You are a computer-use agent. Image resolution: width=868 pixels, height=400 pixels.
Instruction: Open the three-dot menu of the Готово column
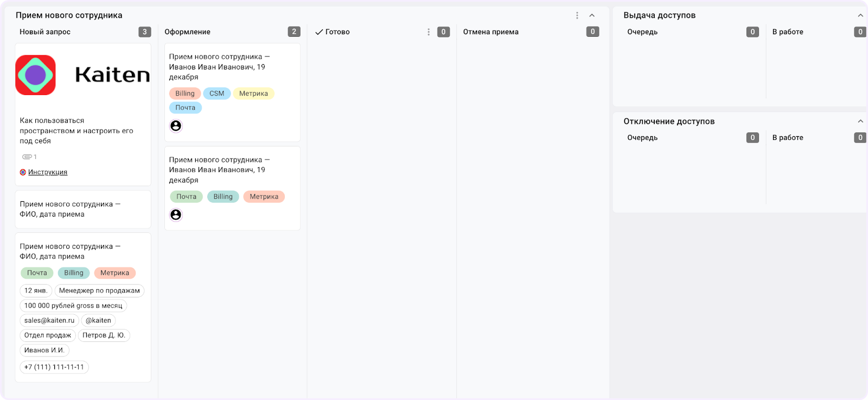click(429, 32)
